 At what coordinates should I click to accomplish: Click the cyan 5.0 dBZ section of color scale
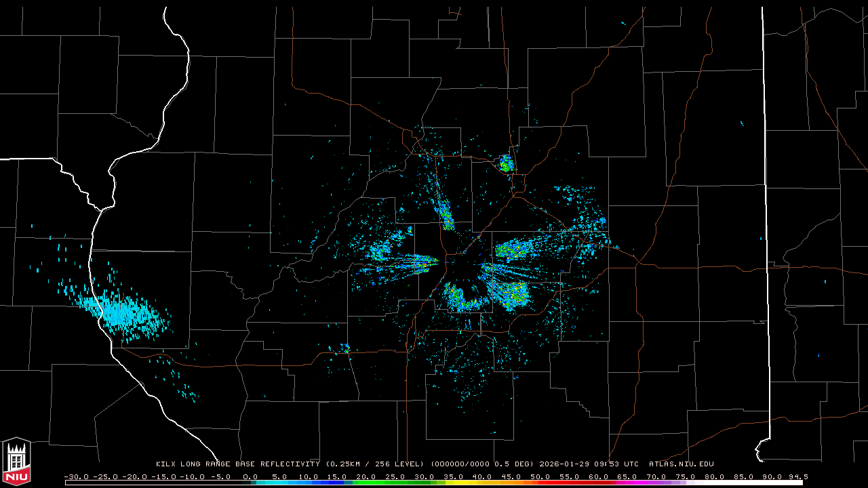279,483
